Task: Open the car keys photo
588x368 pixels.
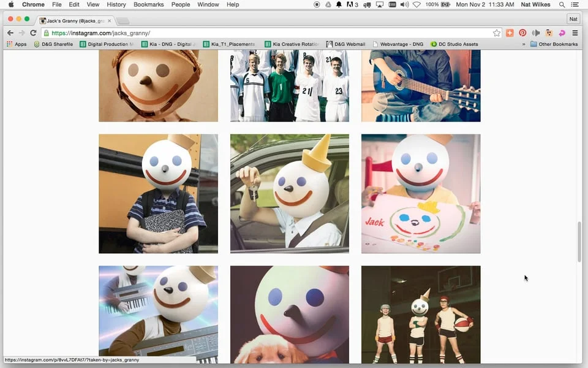Action: click(290, 194)
